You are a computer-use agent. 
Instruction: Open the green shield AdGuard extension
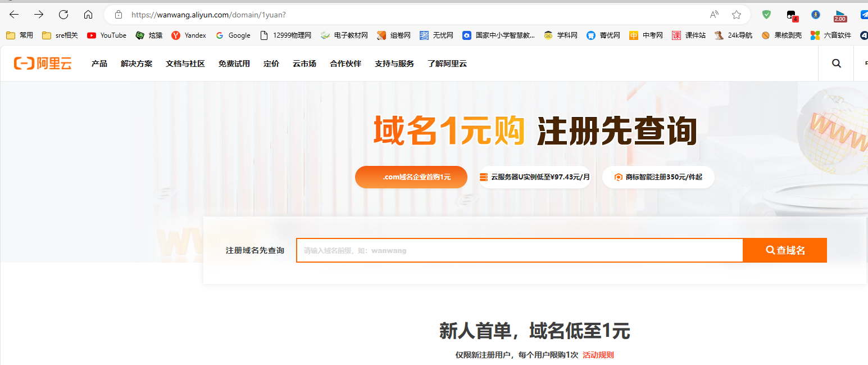766,15
